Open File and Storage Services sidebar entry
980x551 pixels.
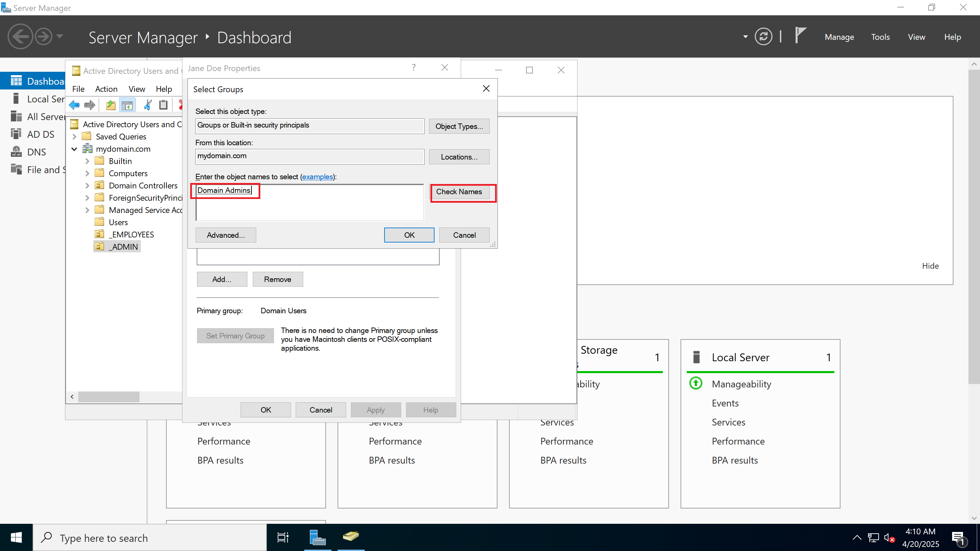[x=33, y=170]
